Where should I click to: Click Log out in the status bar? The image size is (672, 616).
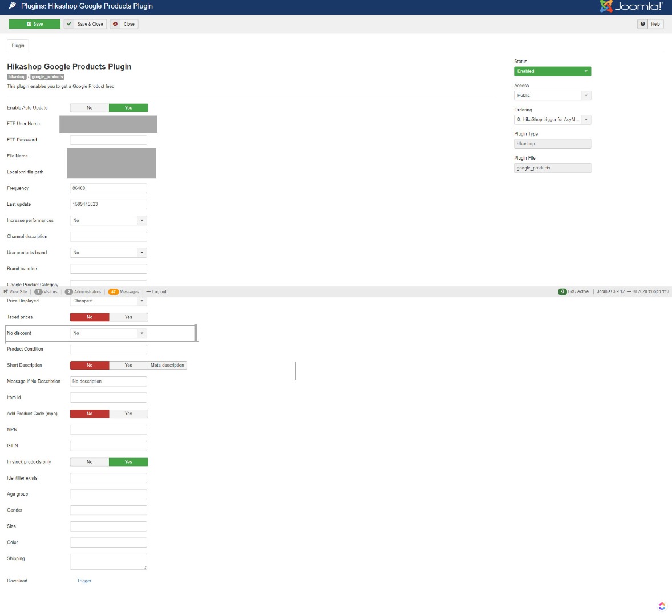(x=156, y=291)
